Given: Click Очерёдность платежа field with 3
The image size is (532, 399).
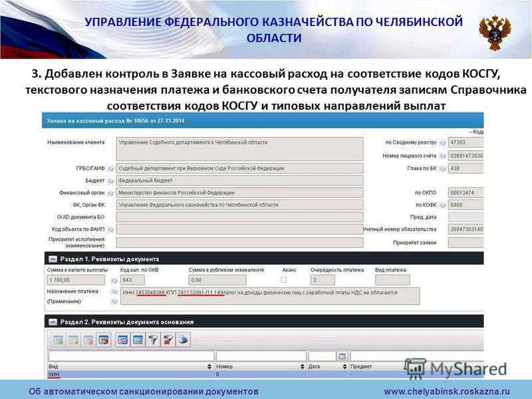Looking at the screenshot, I should click(x=323, y=280).
